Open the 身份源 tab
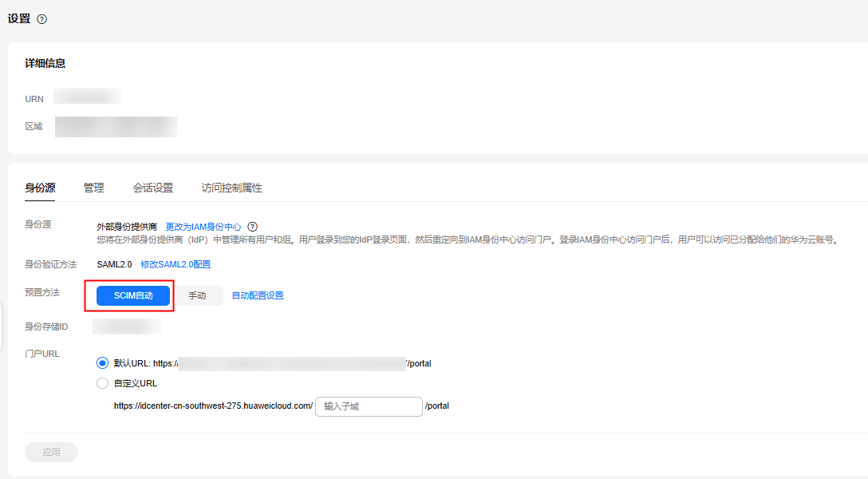 (x=40, y=188)
